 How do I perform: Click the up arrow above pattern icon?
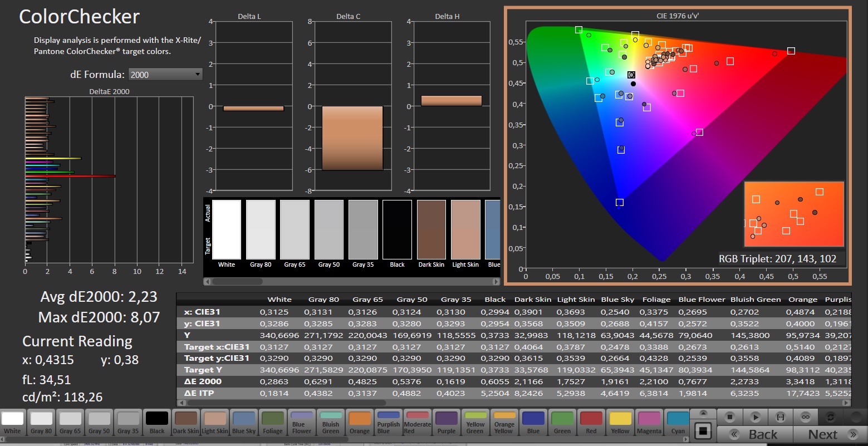click(x=703, y=413)
